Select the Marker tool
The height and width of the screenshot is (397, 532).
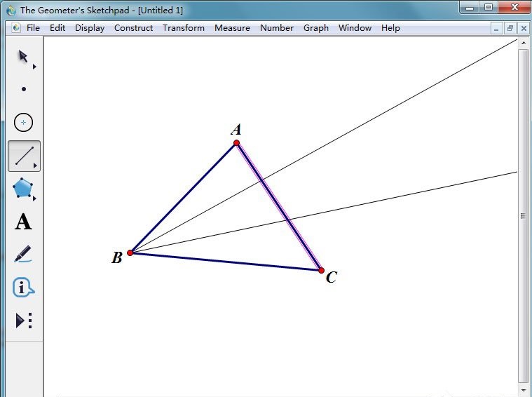pyautogui.click(x=22, y=254)
